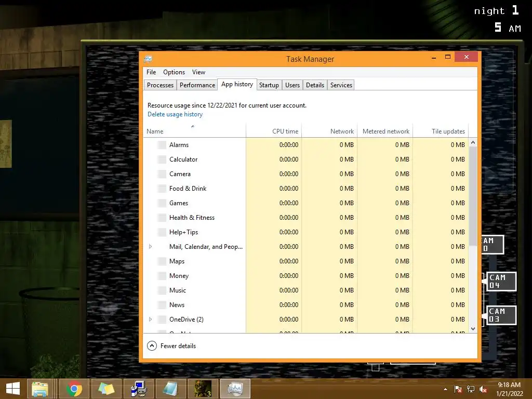The image size is (532, 399).
Task: Click the scrollbar up arrow
Action: 473,142
